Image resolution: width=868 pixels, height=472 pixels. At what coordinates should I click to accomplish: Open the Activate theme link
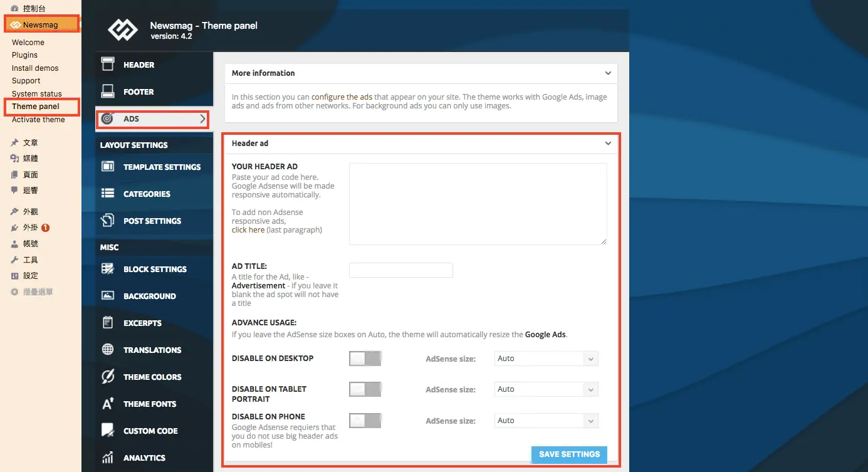[38, 120]
